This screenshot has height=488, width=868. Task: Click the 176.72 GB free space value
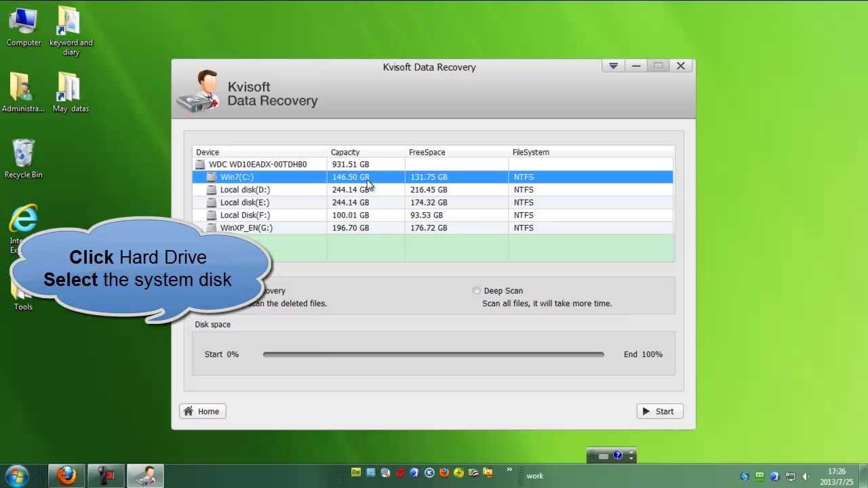(x=429, y=228)
